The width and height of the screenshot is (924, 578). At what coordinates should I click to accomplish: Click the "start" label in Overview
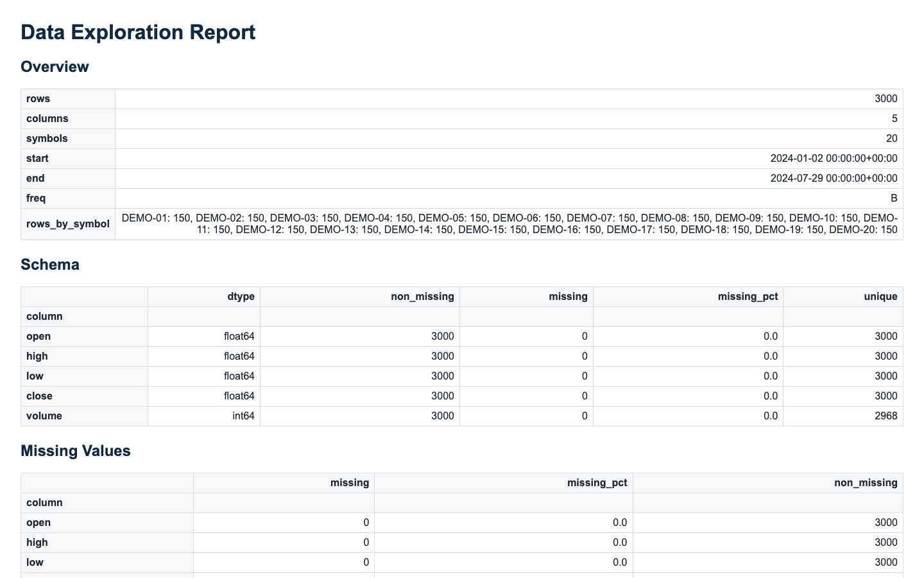tap(37, 159)
